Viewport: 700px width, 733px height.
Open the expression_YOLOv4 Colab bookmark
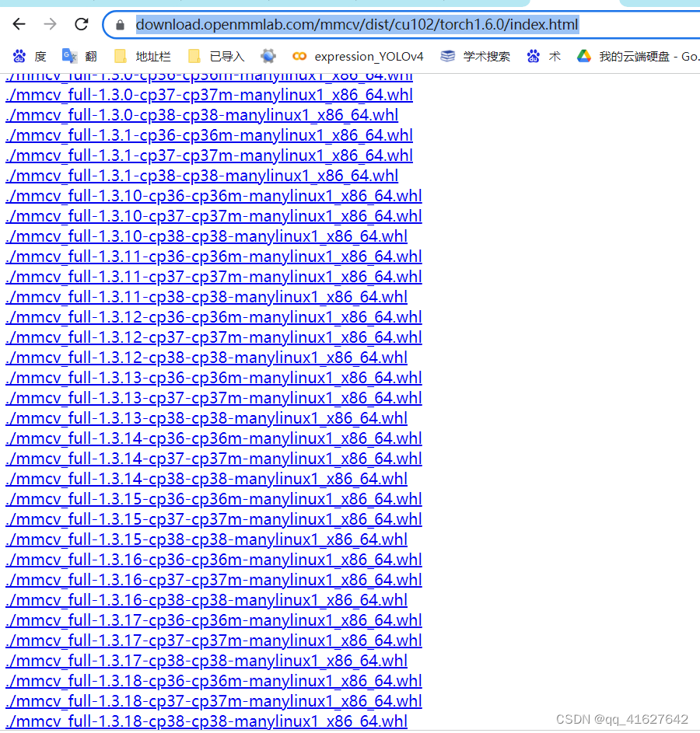coord(359,57)
